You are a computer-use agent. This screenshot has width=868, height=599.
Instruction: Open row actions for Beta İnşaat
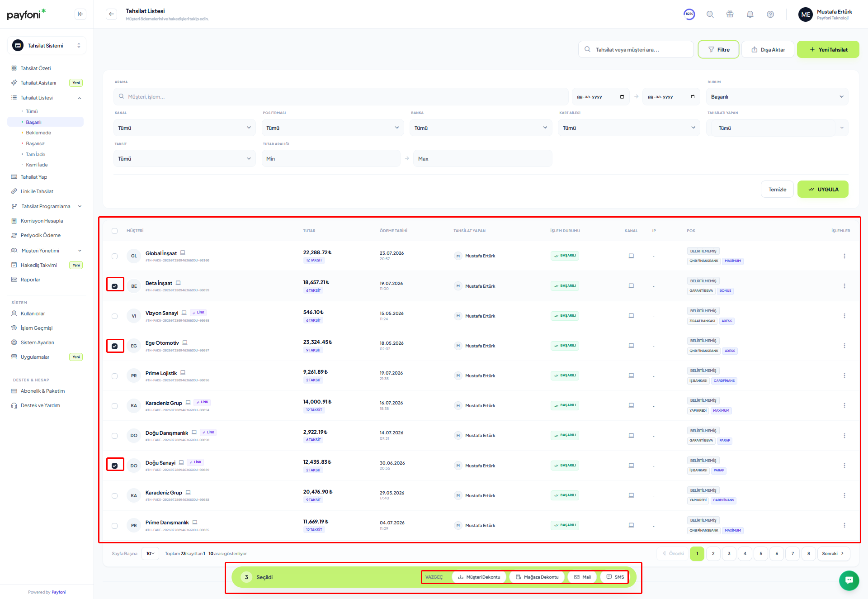pyautogui.click(x=844, y=286)
